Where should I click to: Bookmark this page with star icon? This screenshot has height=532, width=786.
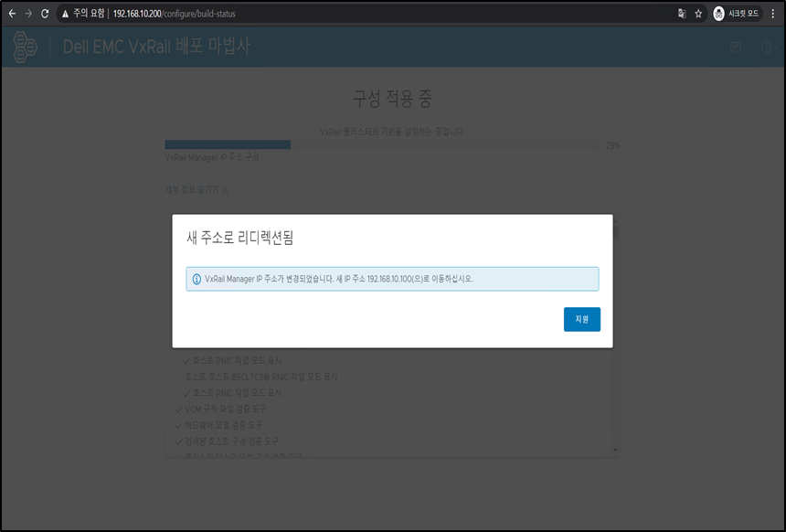pos(698,14)
